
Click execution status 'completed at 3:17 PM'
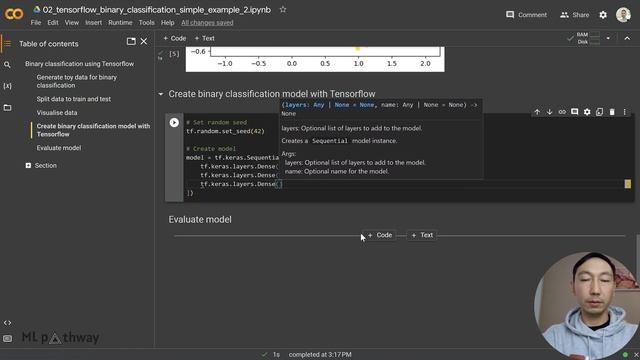click(320, 355)
